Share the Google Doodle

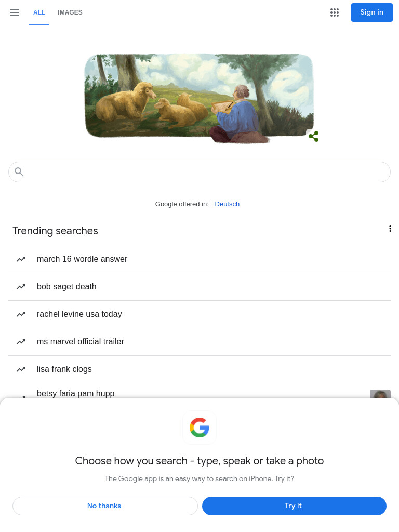pos(313,137)
